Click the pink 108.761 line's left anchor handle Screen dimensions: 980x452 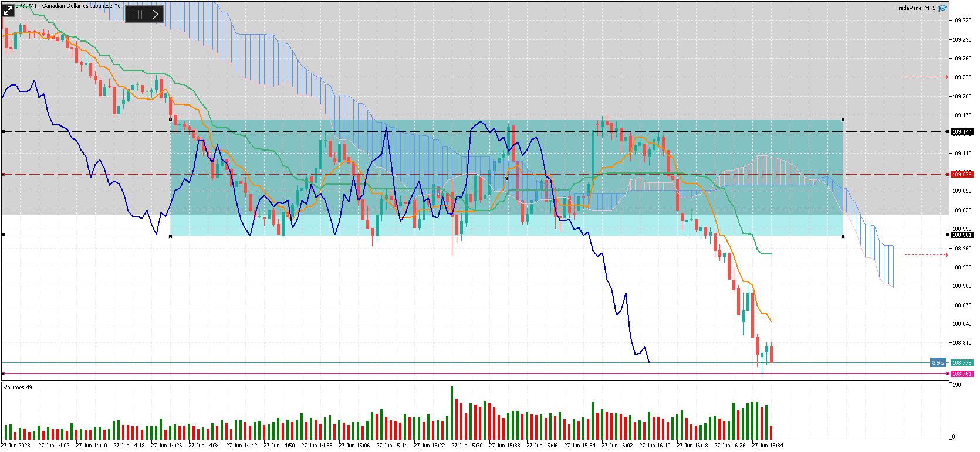coord(3,374)
